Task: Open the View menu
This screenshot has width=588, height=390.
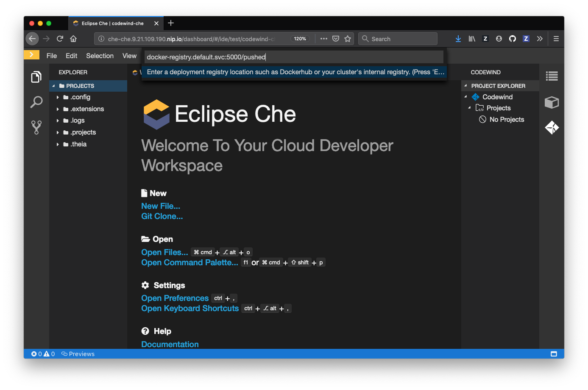Action: tap(129, 56)
